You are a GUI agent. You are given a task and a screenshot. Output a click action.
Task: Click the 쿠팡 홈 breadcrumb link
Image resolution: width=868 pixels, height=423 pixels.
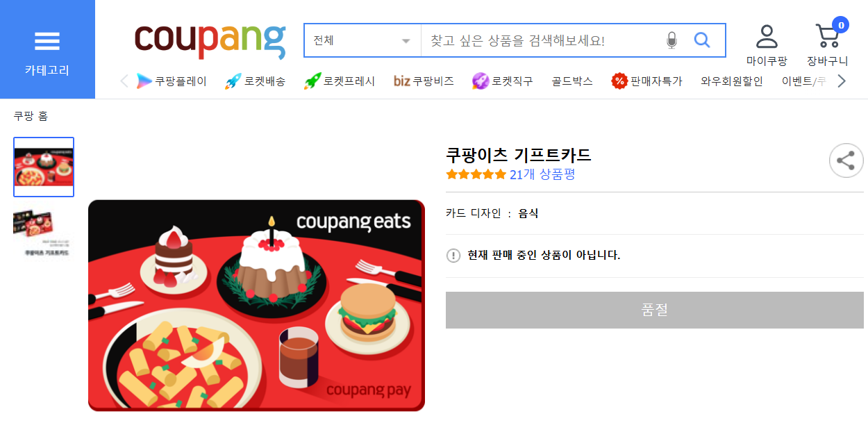[31, 116]
